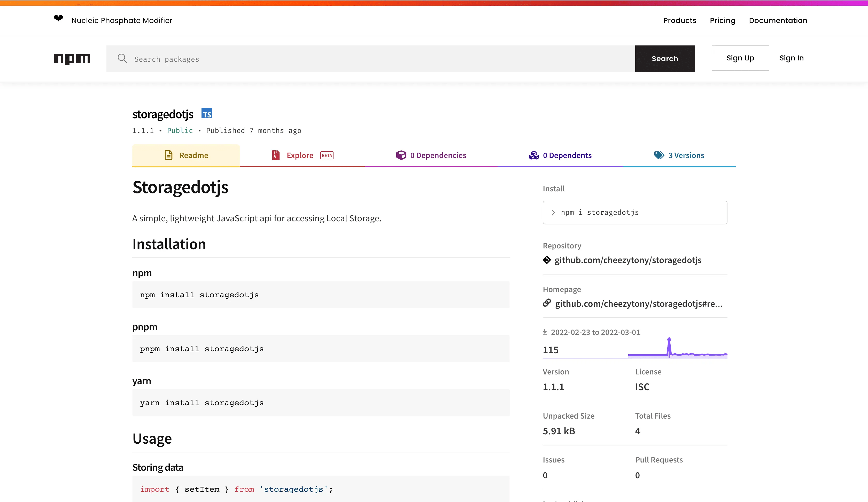Image resolution: width=868 pixels, height=502 pixels.
Task: Open the npm logo home link
Action: [72, 59]
